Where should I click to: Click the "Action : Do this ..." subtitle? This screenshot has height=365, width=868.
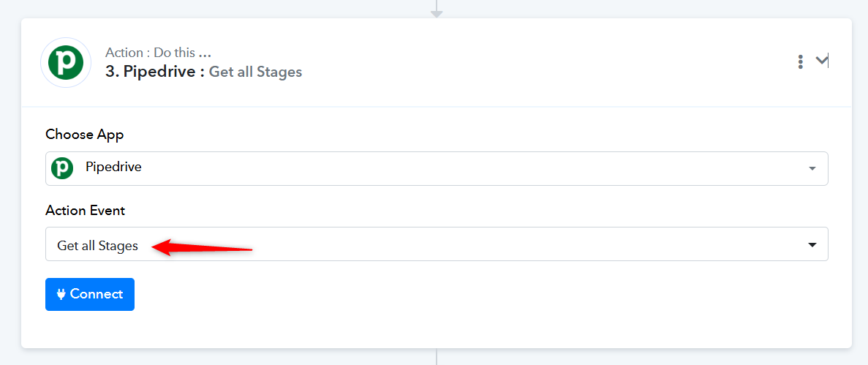159,53
